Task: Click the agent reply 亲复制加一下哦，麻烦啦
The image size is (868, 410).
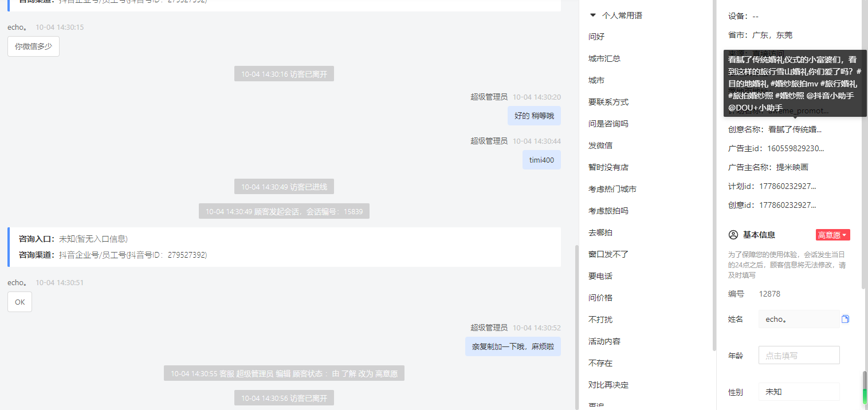Action: click(x=513, y=346)
